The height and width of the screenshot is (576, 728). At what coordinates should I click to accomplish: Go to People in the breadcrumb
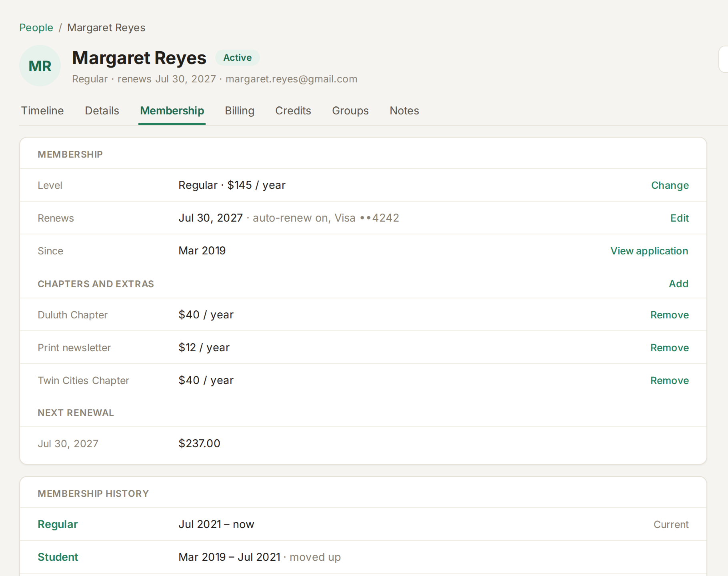(36, 28)
